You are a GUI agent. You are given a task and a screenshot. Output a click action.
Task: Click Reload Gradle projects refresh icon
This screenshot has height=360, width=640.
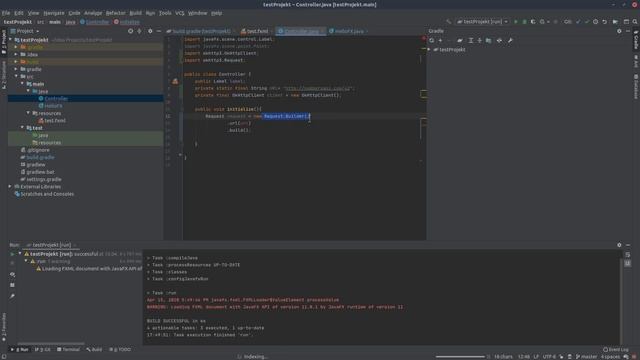(431, 40)
